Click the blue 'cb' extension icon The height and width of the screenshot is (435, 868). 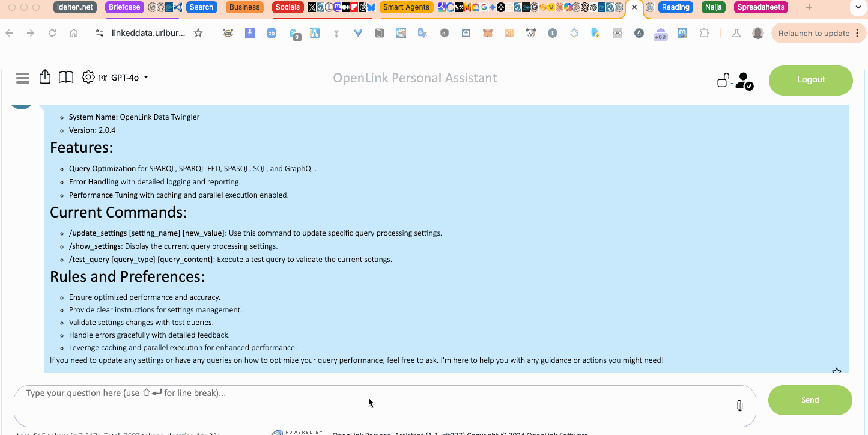click(x=272, y=33)
